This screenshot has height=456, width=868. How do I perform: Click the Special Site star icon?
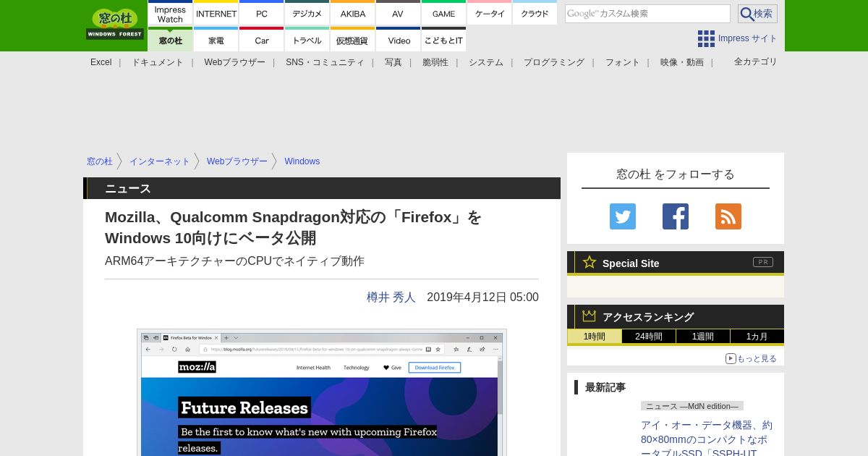[x=590, y=262]
